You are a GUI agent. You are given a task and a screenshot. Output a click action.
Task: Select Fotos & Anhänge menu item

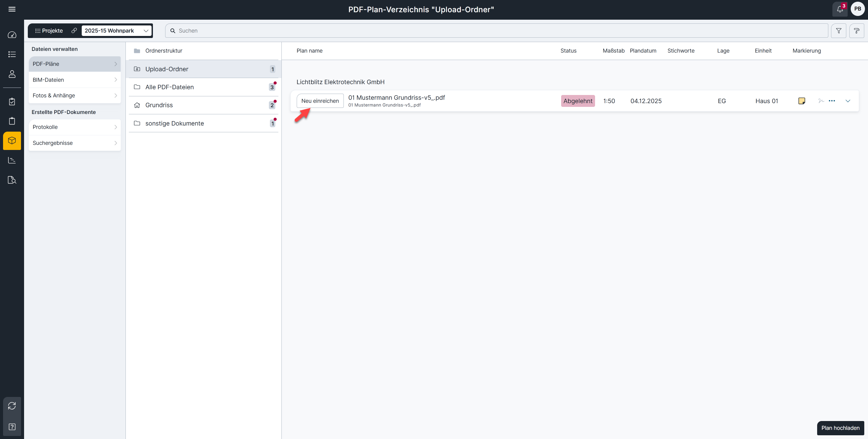point(75,95)
